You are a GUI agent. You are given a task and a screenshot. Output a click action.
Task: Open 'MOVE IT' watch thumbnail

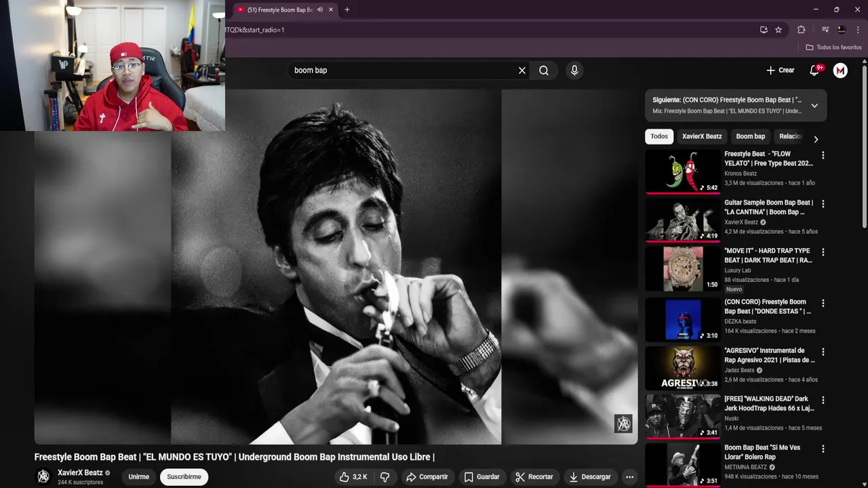pyautogui.click(x=682, y=268)
